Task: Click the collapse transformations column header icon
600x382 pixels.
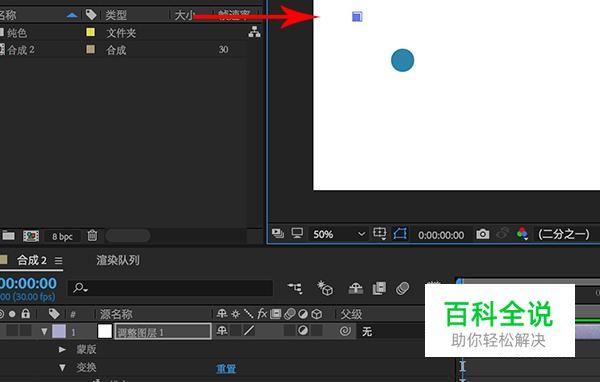Action: [x=235, y=314]
